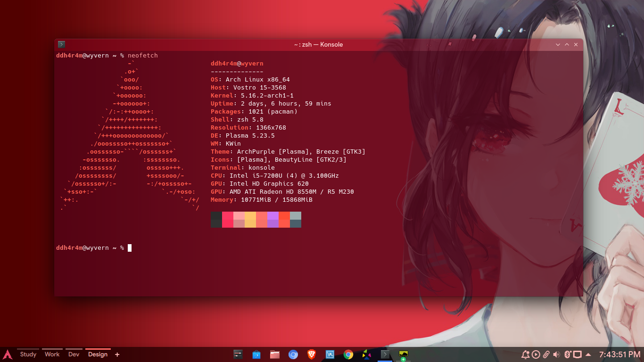
Task: Click the "GPU: AMD ATI Radeon HD 8550M" line
Action: (x=282, y=192)
